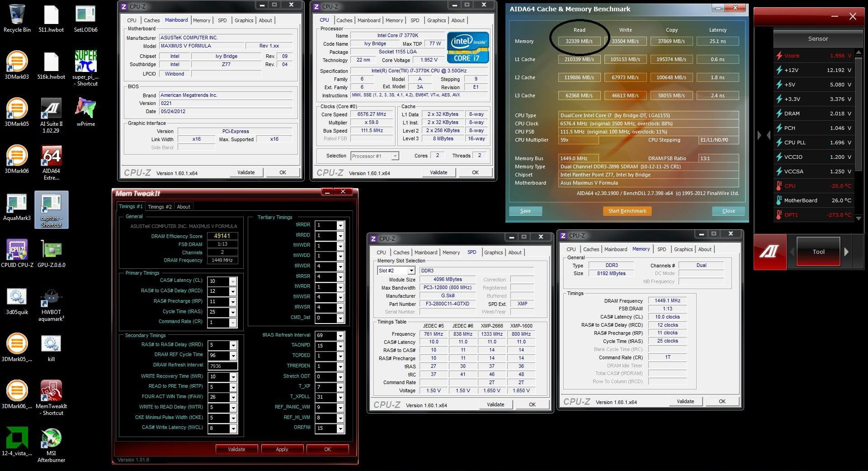
Task: Select the Vcore sensor row
Action: [814, 56]
